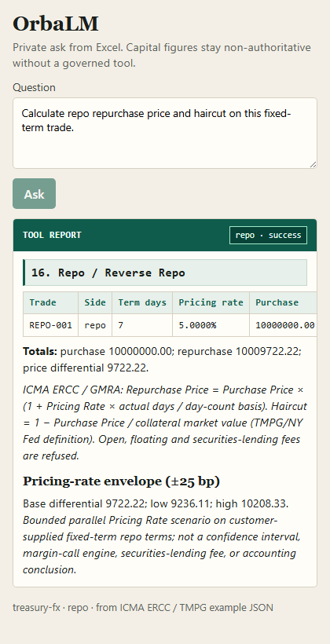Click the ICMA ERCC / GMRA formula note
330x644 pixels.
pos(165,423)
